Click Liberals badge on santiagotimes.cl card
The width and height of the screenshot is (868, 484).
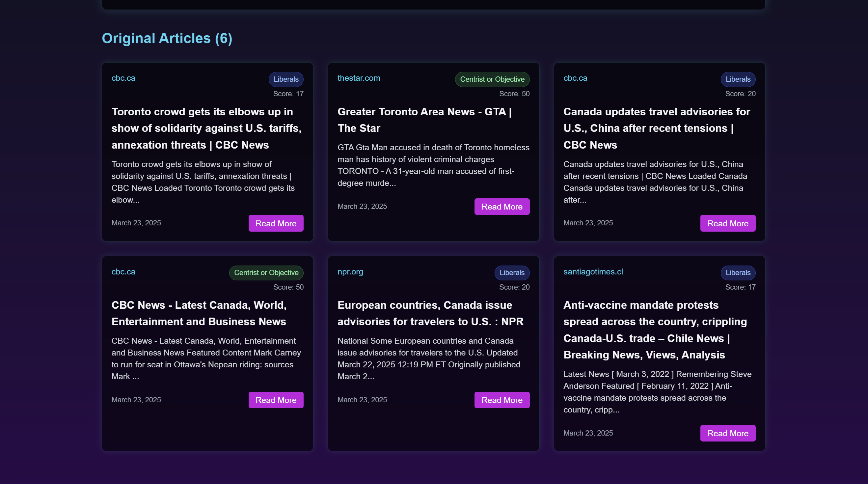tap(738, 273)
